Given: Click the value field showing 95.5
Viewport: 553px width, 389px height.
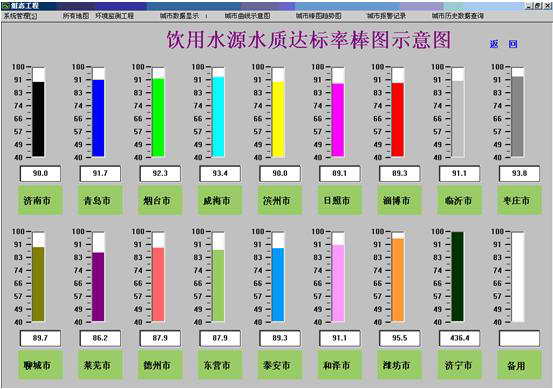Looking at the screenshot, I should (x=400, y=338).
